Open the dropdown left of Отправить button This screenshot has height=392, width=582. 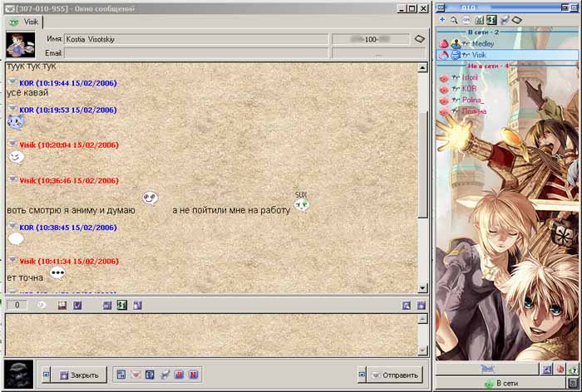point(362,375)
